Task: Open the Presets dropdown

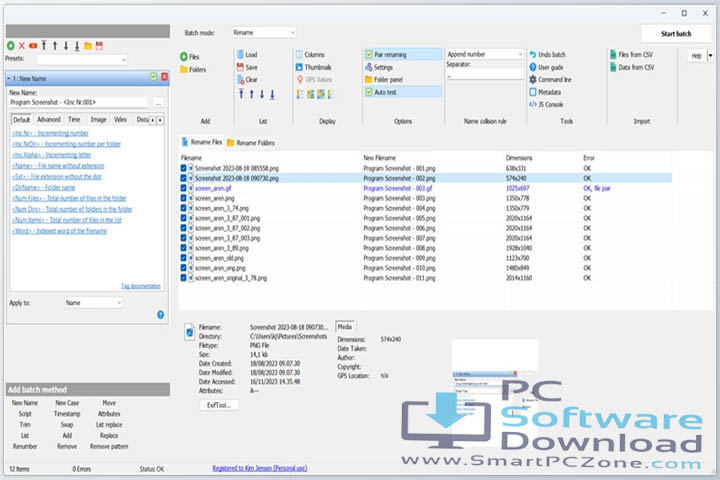Action: pyautogui.click(x=82, y=59)
